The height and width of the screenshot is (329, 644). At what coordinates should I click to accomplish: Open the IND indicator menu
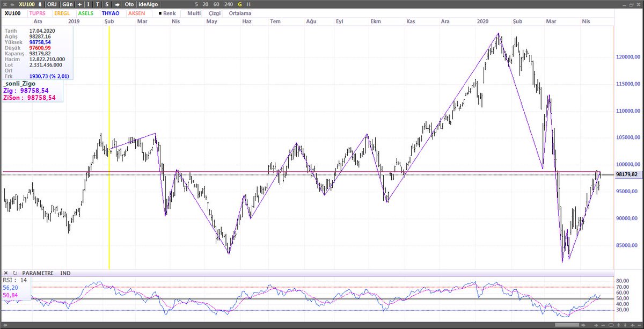click(66, 273)
